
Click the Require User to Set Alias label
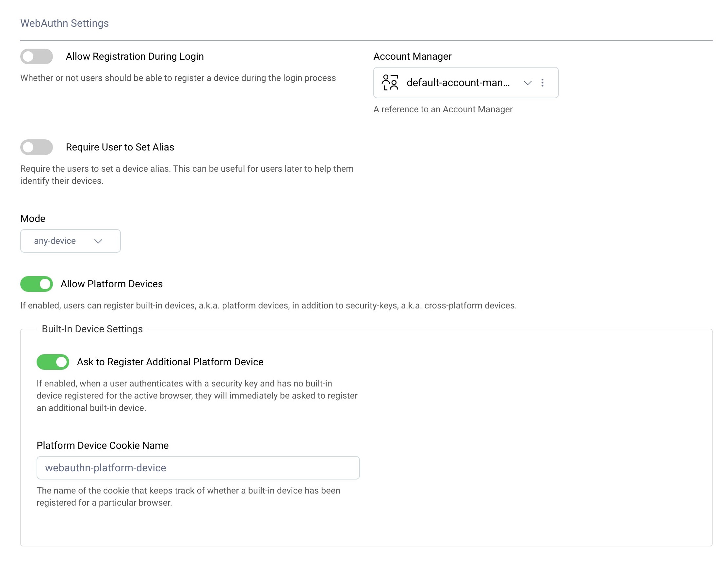pos(120,147)
